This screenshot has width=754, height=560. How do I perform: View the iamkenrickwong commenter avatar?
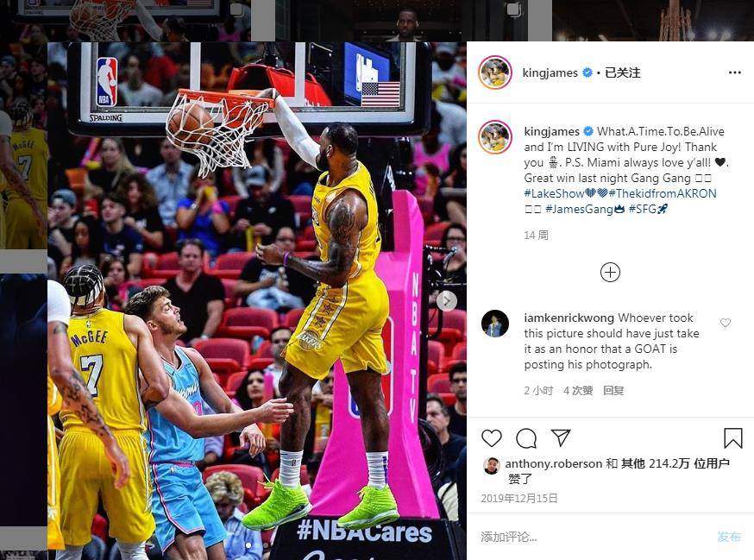pos(495,324)
